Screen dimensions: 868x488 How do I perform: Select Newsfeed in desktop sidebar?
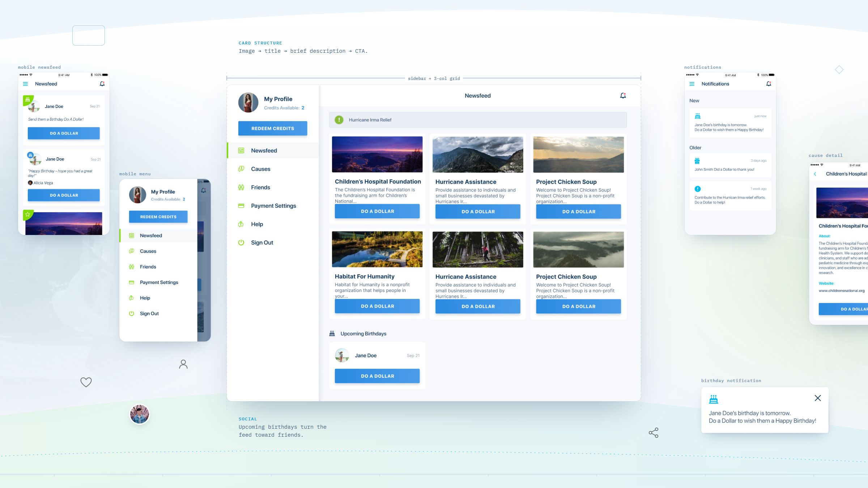tap(273, 150)
